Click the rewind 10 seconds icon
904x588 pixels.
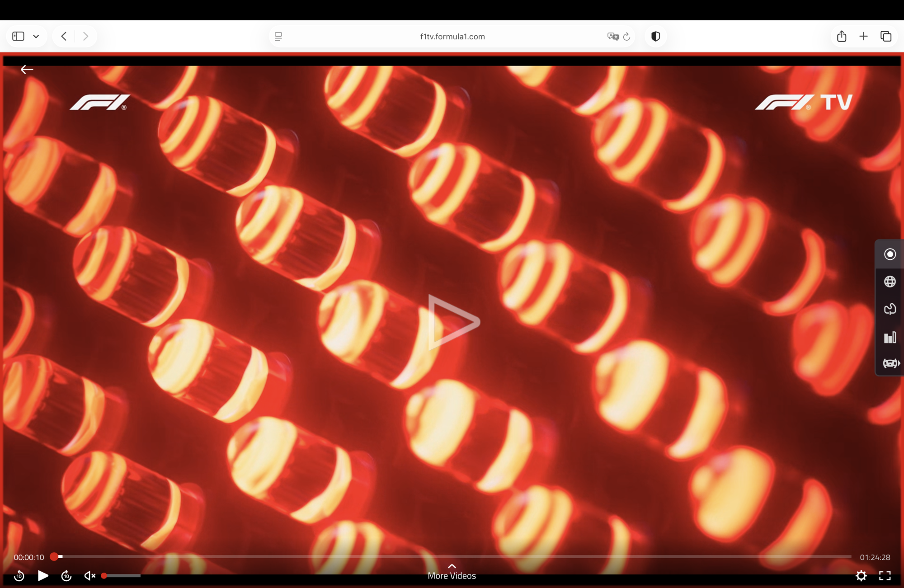pos(19,575)
